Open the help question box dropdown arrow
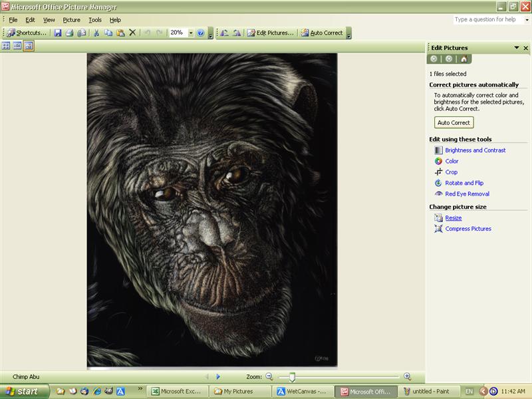 [527, 20]
